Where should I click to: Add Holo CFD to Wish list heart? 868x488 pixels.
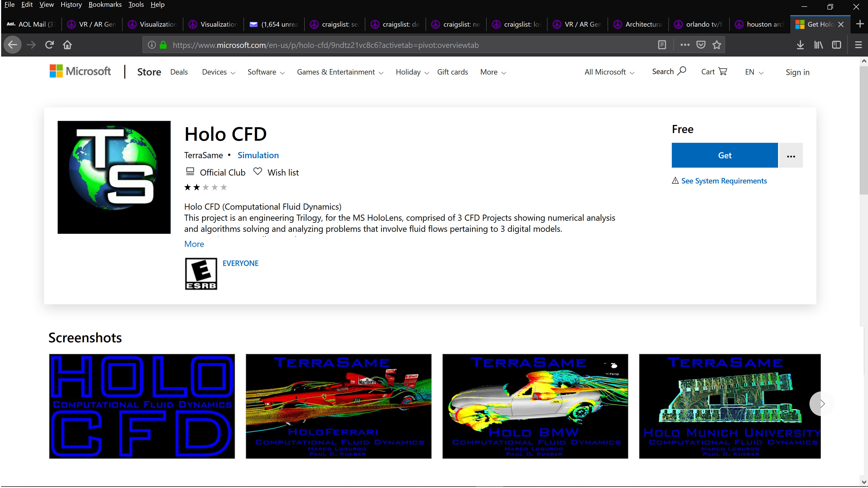[x=257, y=171]
